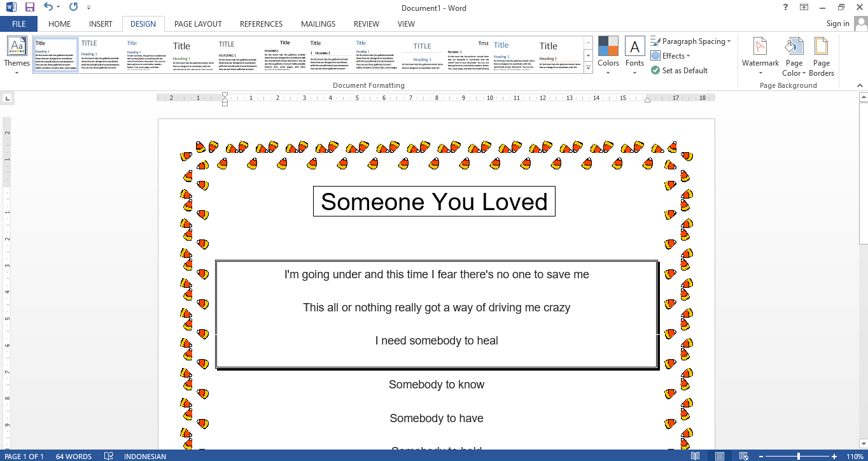
Task: Switch to Web Layout view
Action: click(x=743, y=456)
